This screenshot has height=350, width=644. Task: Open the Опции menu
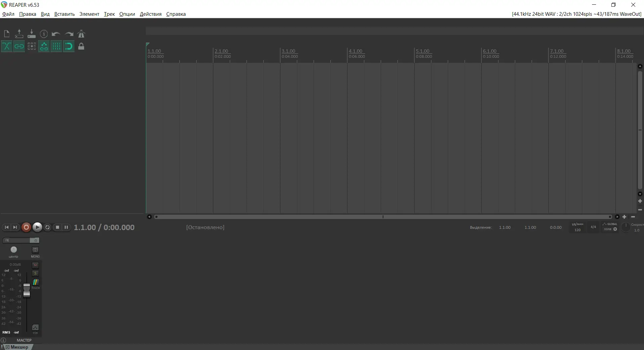click(x=127, y=14)
